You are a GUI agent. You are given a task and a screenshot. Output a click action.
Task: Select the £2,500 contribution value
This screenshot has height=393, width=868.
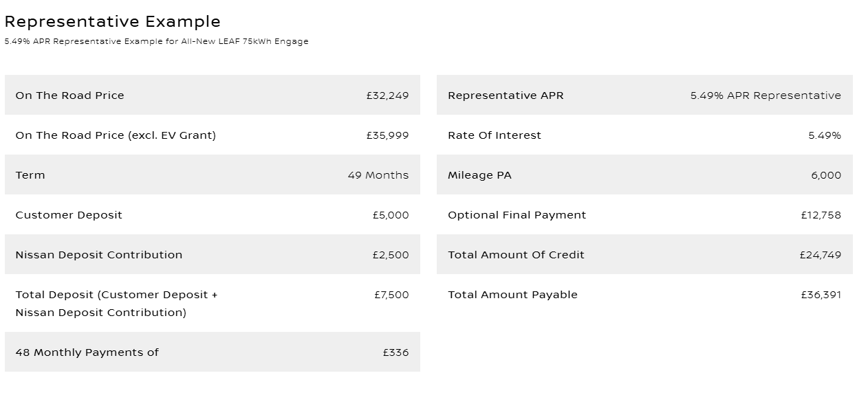coord(390,255)
